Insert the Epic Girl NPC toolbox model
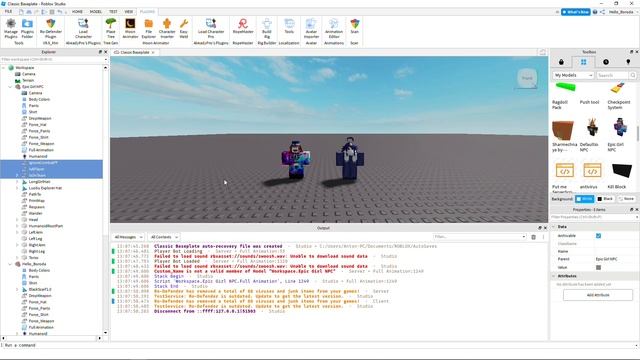640x360 pixels. pyautogui.click(x=620, y=135)
